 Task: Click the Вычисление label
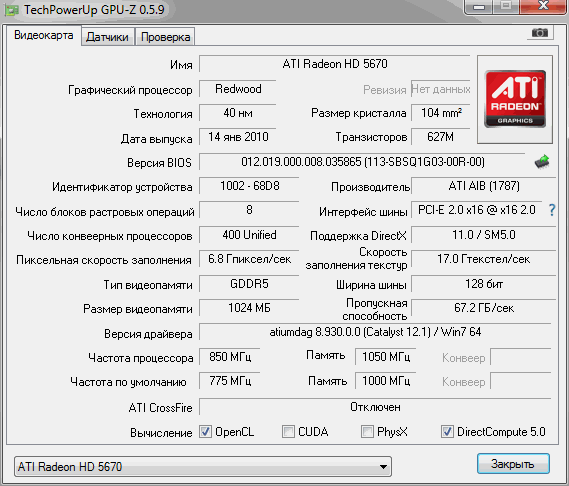click(x=161, y=433)
